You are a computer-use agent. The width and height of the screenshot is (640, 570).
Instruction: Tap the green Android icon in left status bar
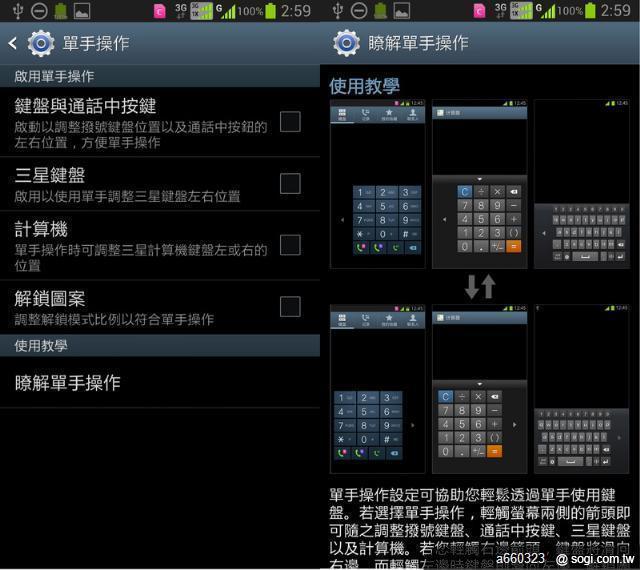[61, 11]
